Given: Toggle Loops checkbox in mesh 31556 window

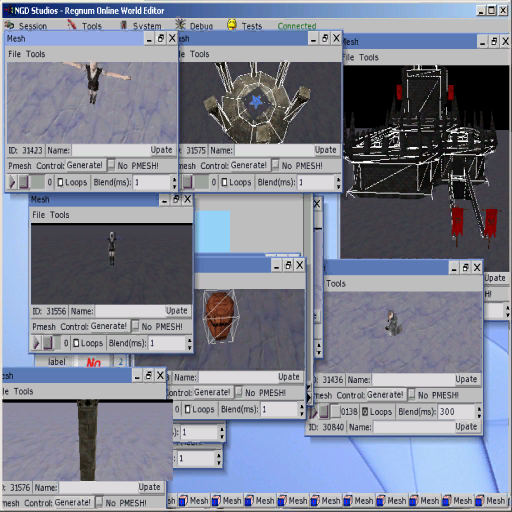Looking at the screenshot, I should coord(76,343).
